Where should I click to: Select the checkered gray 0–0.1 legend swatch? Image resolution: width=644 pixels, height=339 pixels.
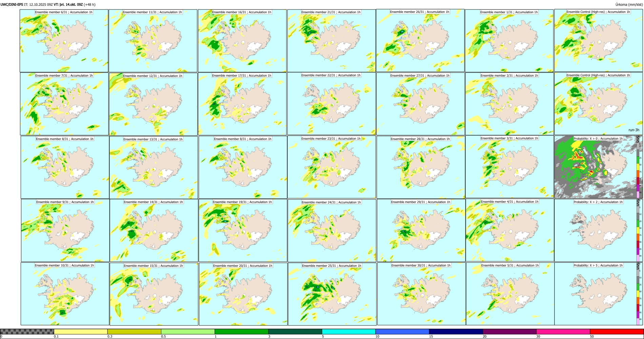click(x=27, y=332)
